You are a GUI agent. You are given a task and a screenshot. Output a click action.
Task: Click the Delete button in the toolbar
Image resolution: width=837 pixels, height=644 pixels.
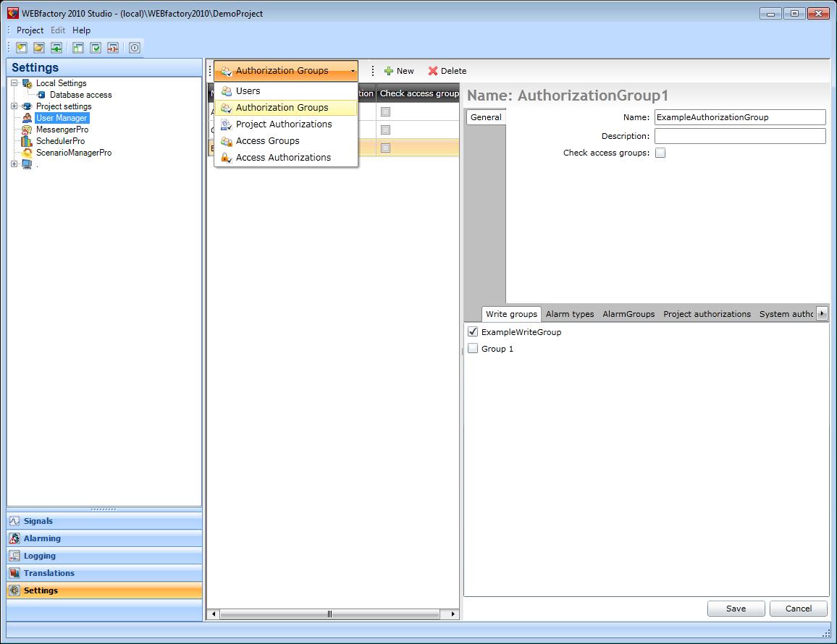[447, 71]
